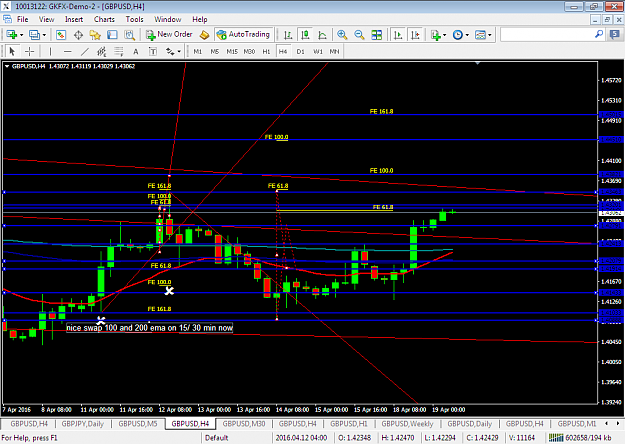Open the Templates icon
Screen dimensions: 625x444
[x=480, y=35]
